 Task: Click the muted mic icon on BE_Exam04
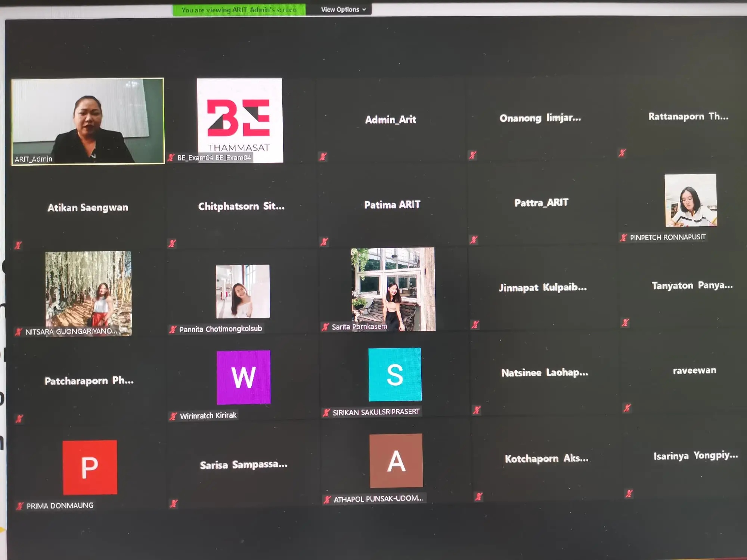[171, 158]
